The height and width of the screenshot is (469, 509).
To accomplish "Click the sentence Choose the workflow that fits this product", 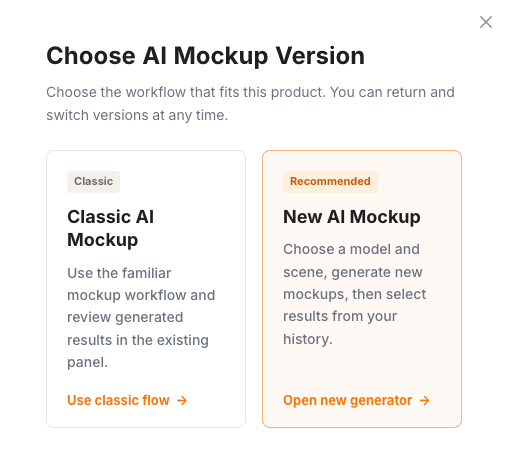I will [186, 92].
